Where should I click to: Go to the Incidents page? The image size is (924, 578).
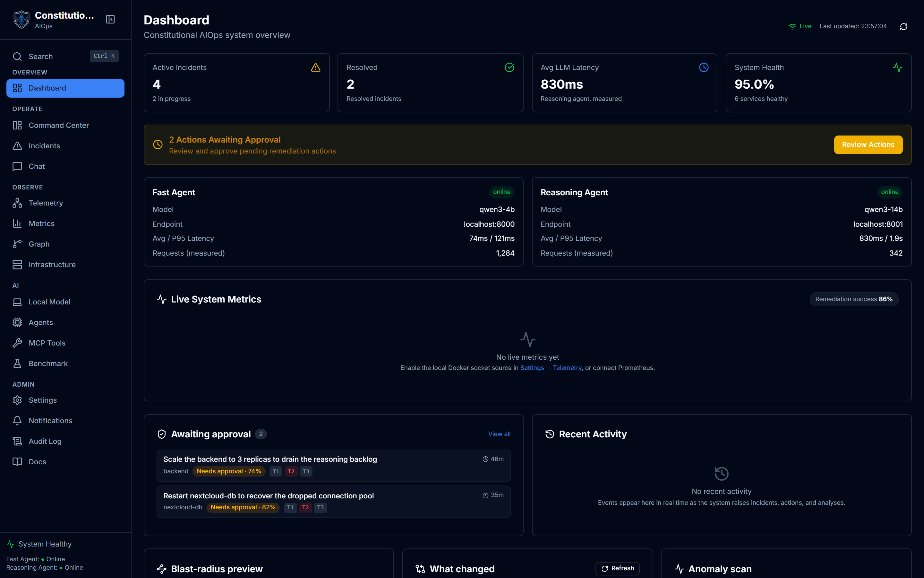coord(65,146)
